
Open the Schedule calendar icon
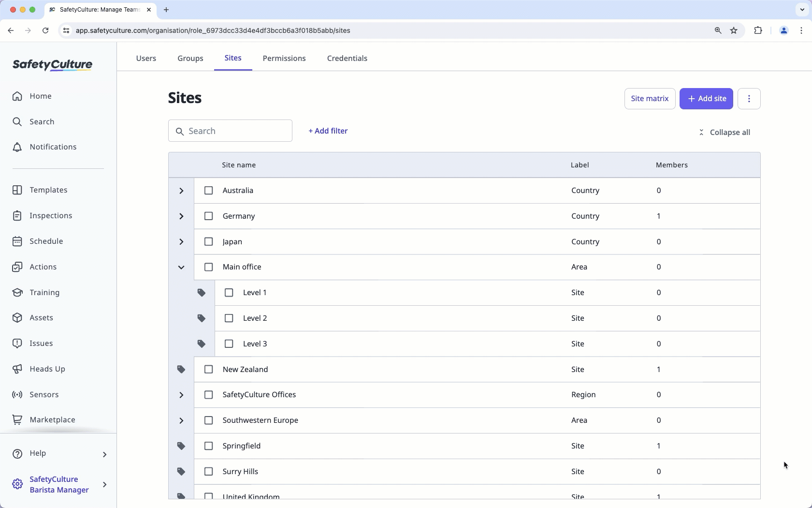17,241
